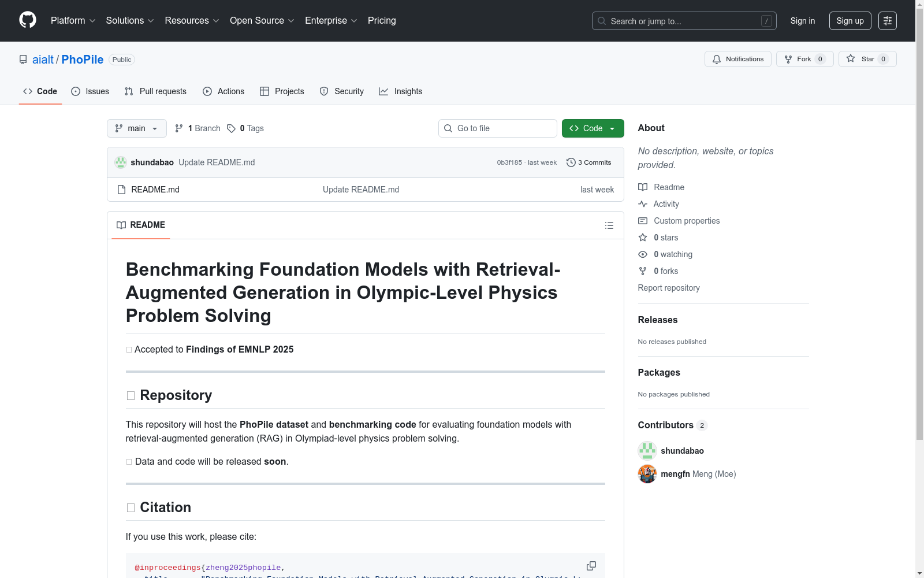This screenshot has height=578, width=924.
Task: Expand the Platform menu
Action: [x=73, y=20]
